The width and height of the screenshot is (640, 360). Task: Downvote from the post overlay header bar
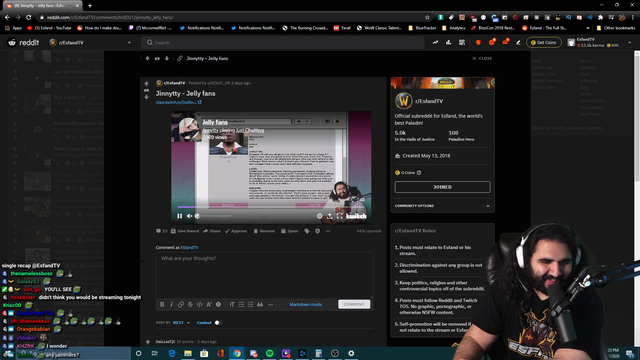pos(167,58)
